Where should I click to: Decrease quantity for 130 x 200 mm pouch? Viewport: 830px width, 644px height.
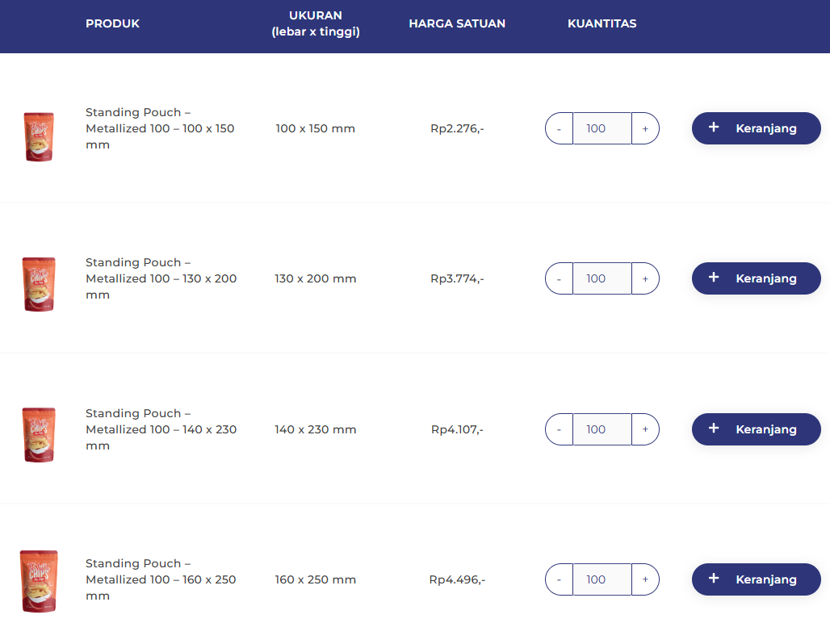pyautogui.click(x=559, y=278)
